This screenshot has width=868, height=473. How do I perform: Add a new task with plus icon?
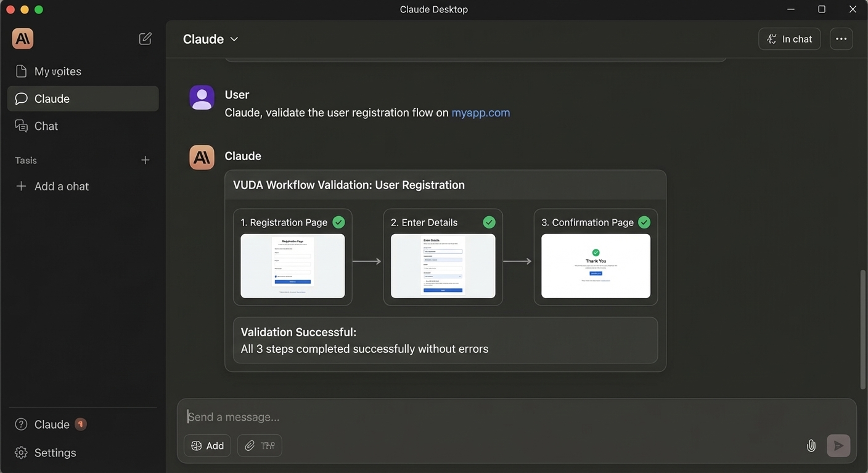(x=145, y=160)
